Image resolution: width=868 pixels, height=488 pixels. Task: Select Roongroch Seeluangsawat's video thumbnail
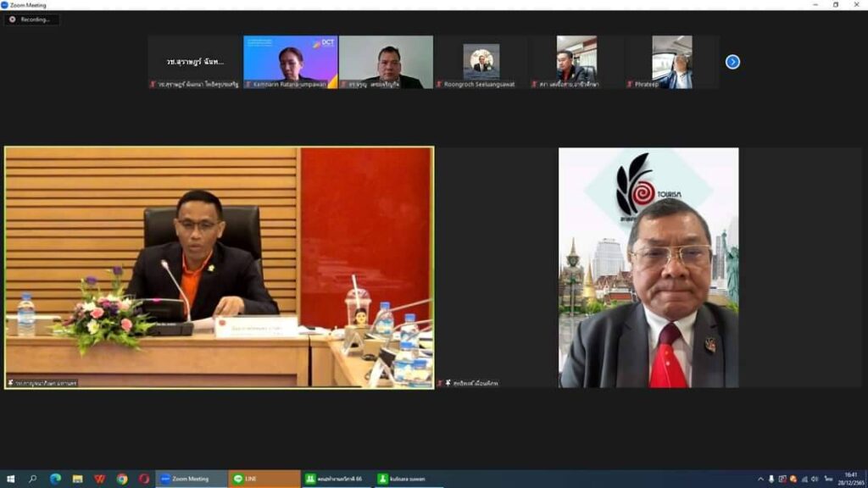pos(481,61)
